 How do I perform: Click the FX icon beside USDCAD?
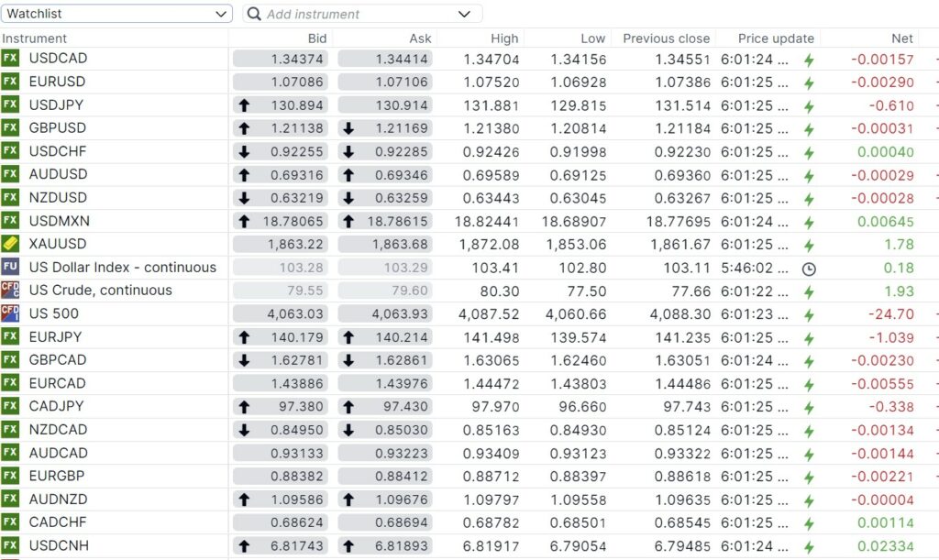(10, 59)
